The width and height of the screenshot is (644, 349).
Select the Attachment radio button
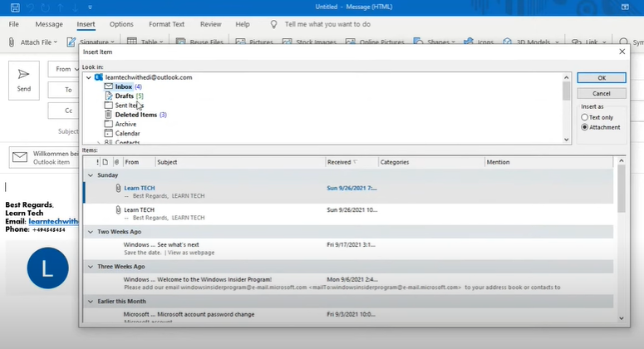pos(585,127)
